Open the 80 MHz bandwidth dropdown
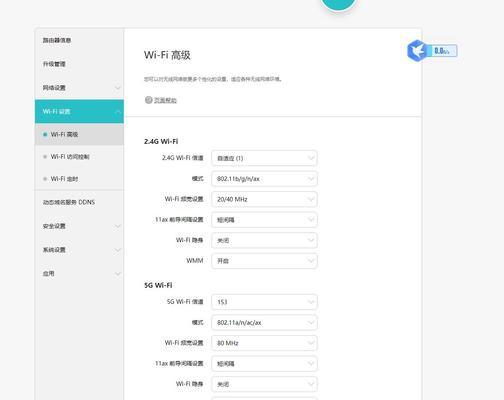 coord(264,343)
